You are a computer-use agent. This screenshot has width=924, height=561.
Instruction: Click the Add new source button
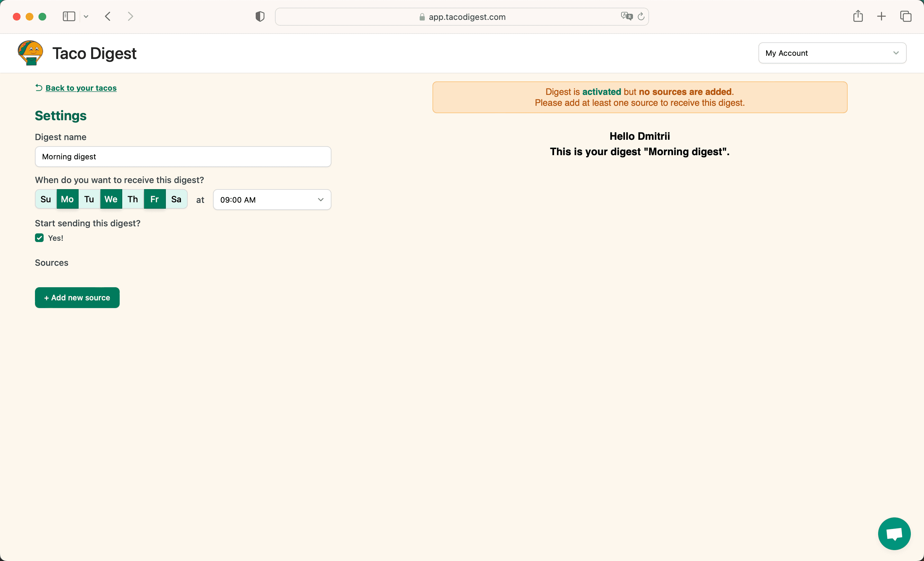click(x=77, y=297)
